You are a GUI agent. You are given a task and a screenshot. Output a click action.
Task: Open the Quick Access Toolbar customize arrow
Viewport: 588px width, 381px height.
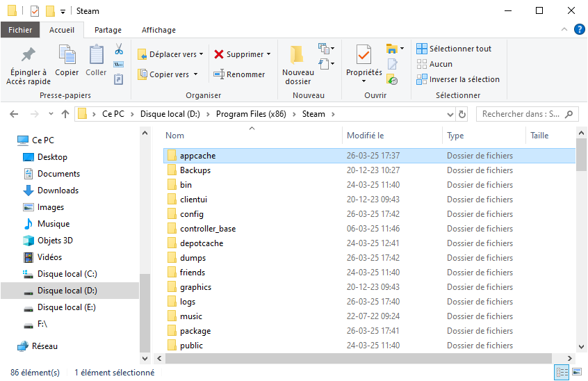(x=63, y=12)
